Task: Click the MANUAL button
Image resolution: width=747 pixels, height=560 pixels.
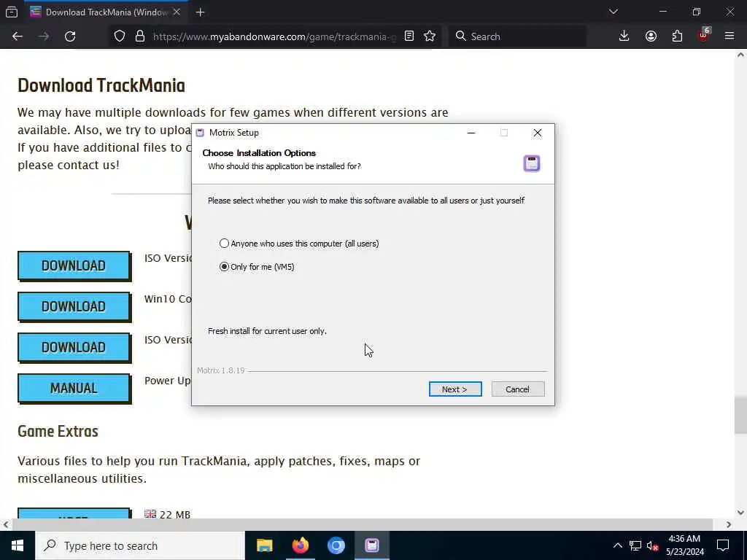Action: tap(74, 389)
